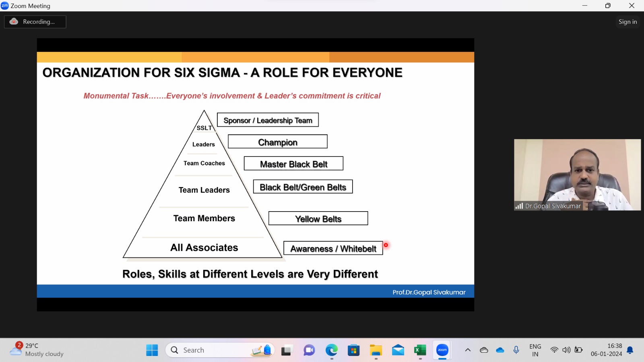This screenshot has width=644, height=362.
Task: Expand the hidden system tray icons chevron
Action: click(468, 350)
